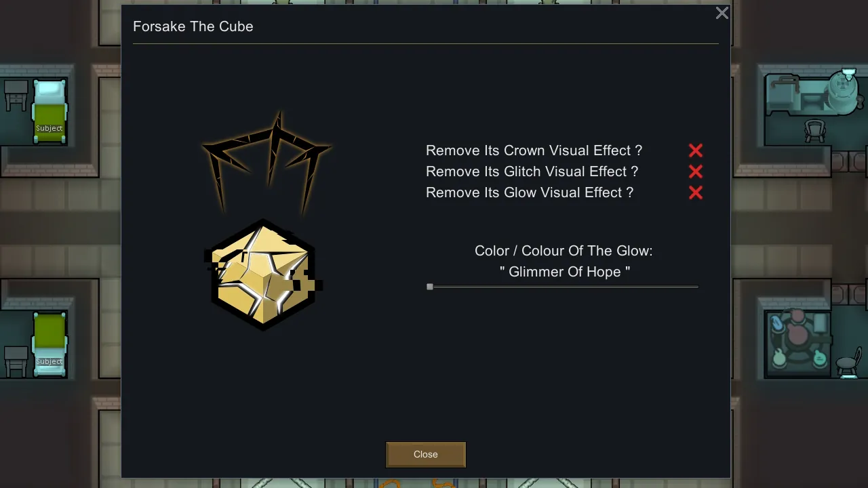Click the "Forsake The Cube" window title
This screenshot has width=868, height=488.
pyautogui.click(x=193, y=26)
